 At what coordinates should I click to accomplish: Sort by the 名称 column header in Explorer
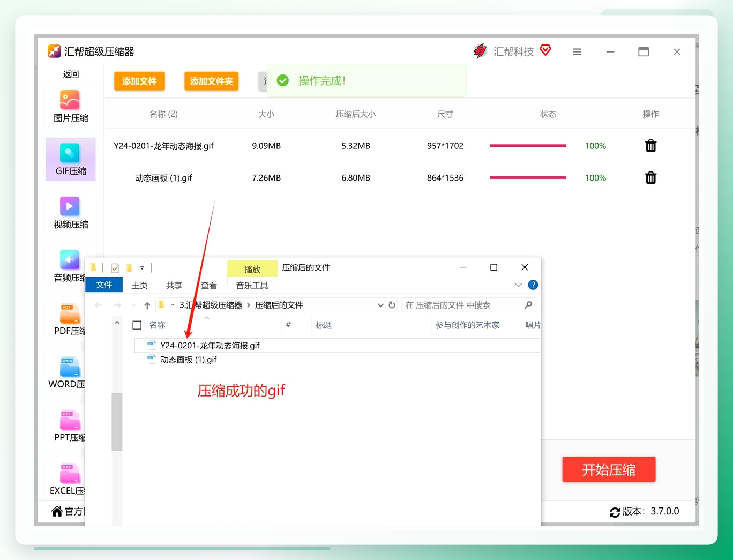coord(157,325)
